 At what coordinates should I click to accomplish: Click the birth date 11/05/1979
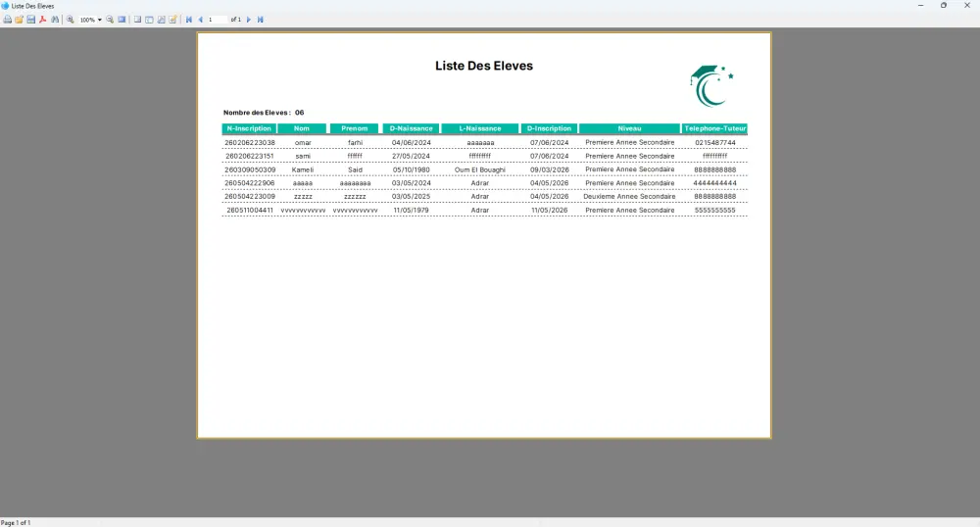click(412, 211)
